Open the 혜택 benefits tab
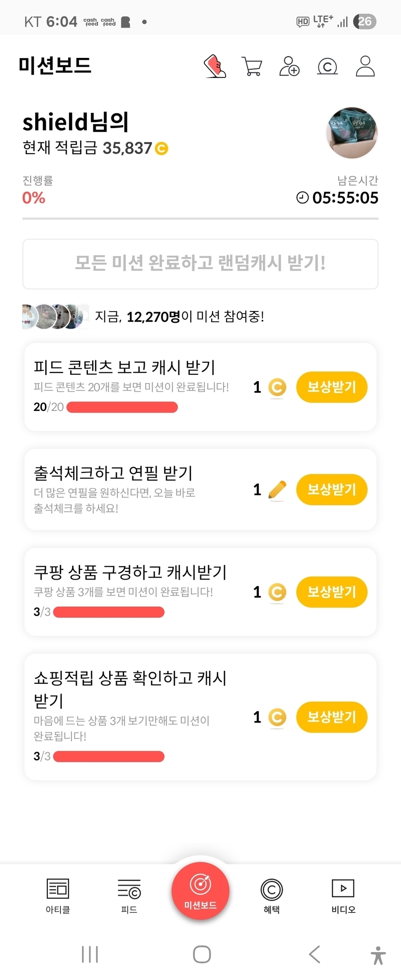 click(272, 895)
